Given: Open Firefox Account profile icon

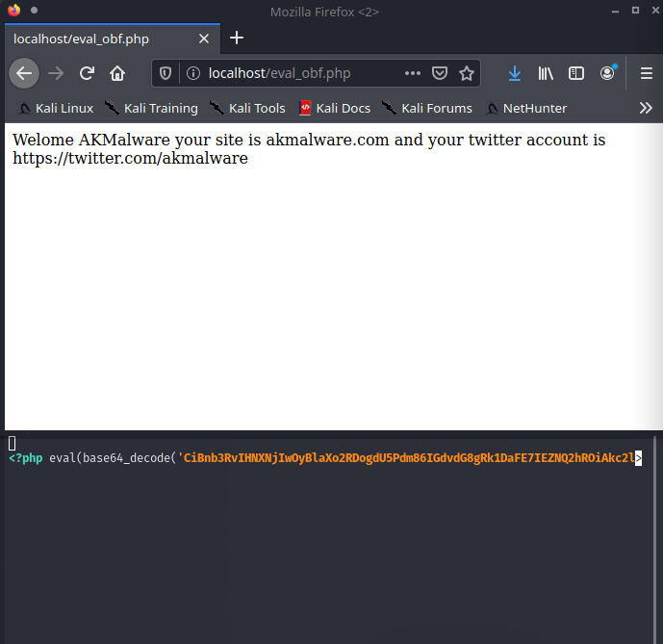Looking at the screenshot, I should [608, 73].
